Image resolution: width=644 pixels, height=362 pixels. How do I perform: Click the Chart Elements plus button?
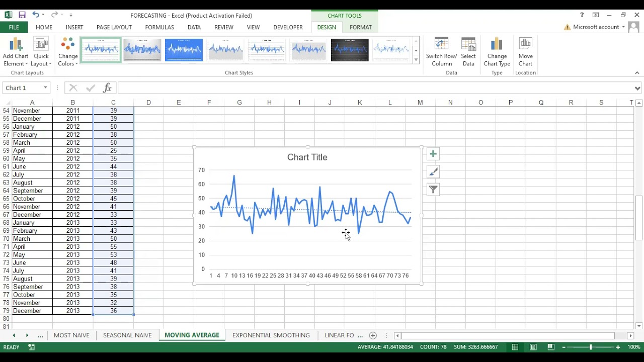433,154
